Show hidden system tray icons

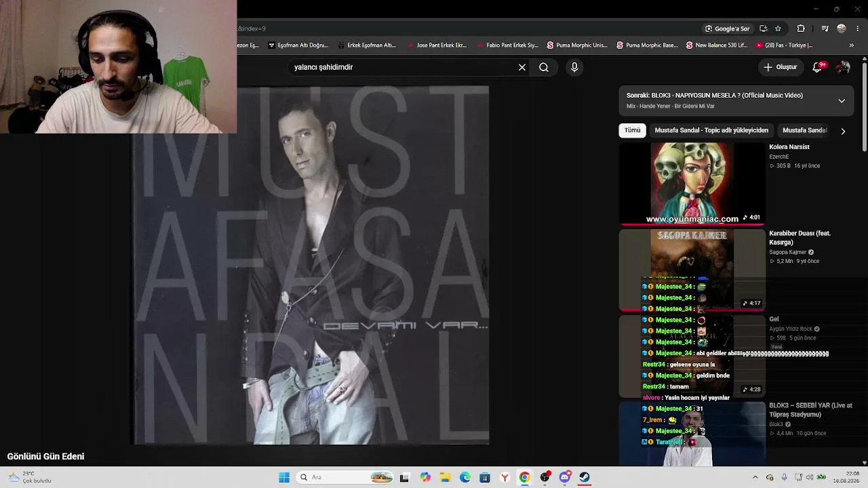pos(755,477)
